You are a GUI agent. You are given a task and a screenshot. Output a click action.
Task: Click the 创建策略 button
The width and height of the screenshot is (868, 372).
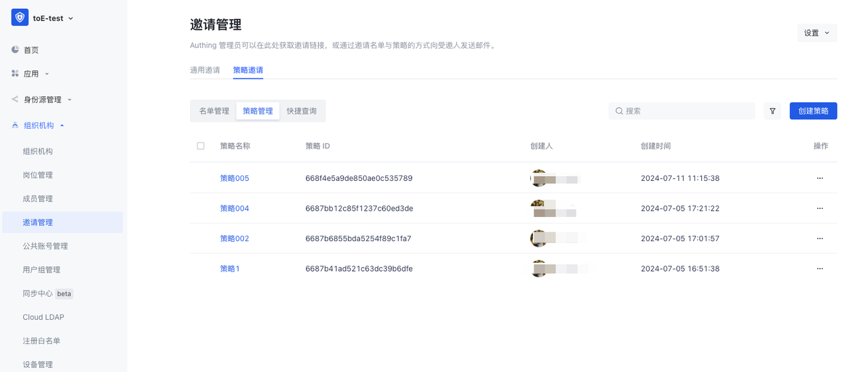(x=813, y=111)
